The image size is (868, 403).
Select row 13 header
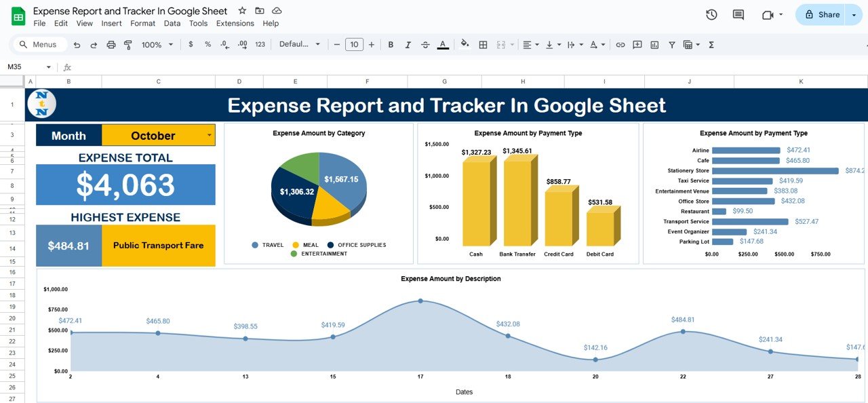[x=12, y=233]
